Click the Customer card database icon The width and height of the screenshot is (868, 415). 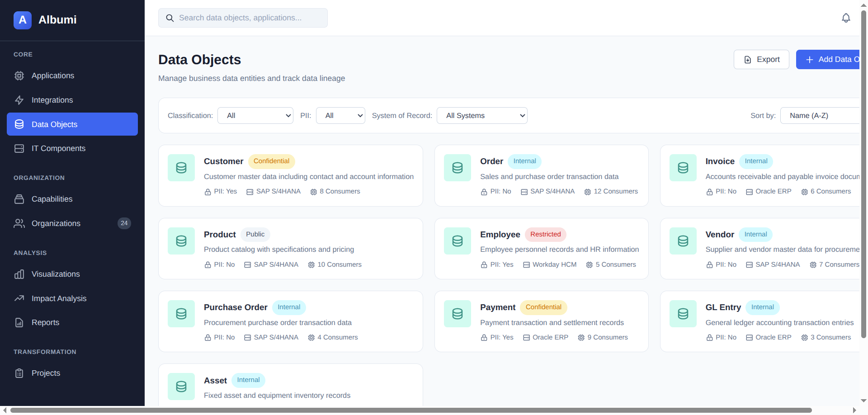click(x=181, y=168)
